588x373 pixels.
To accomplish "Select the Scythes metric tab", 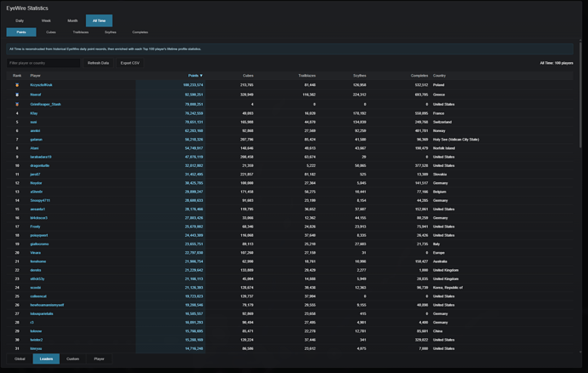I will point(110,32).
